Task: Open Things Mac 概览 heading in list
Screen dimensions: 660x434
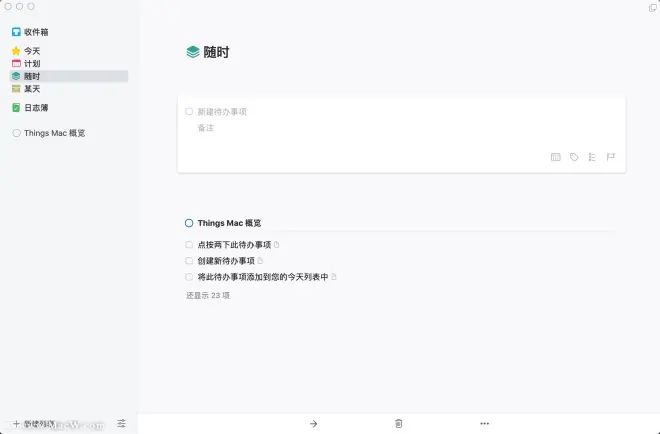Action: click(229, 223)
